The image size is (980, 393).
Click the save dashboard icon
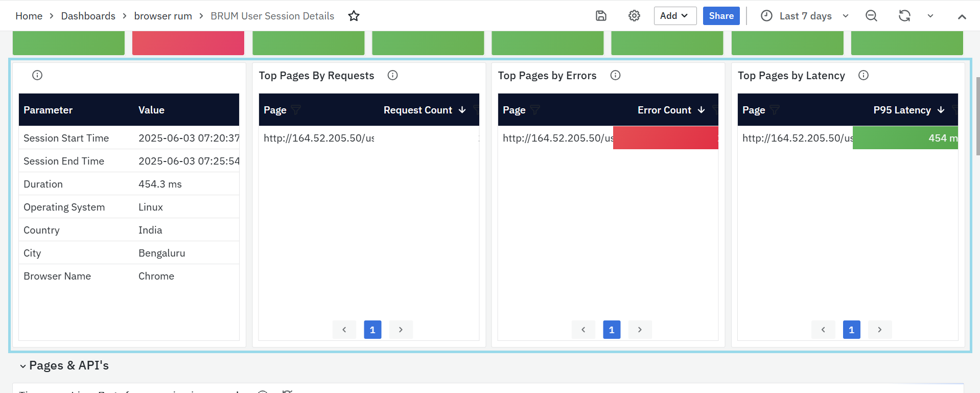[x=601, y=16]
